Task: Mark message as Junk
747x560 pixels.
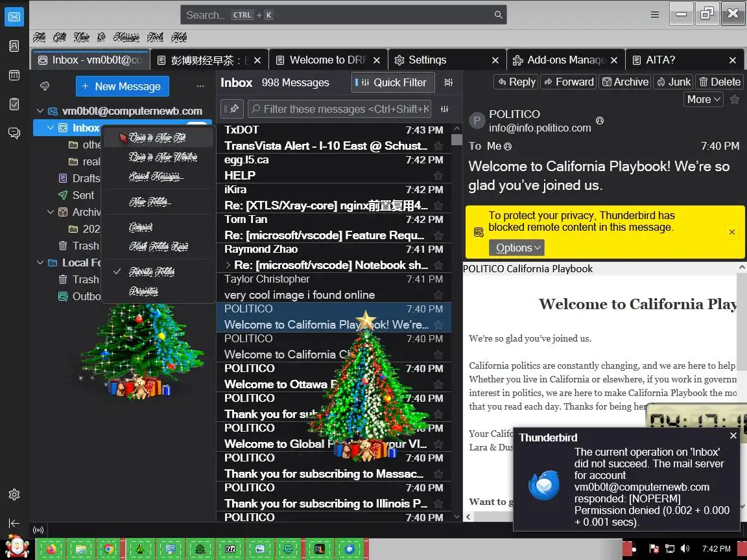Action: click(674, 82)
